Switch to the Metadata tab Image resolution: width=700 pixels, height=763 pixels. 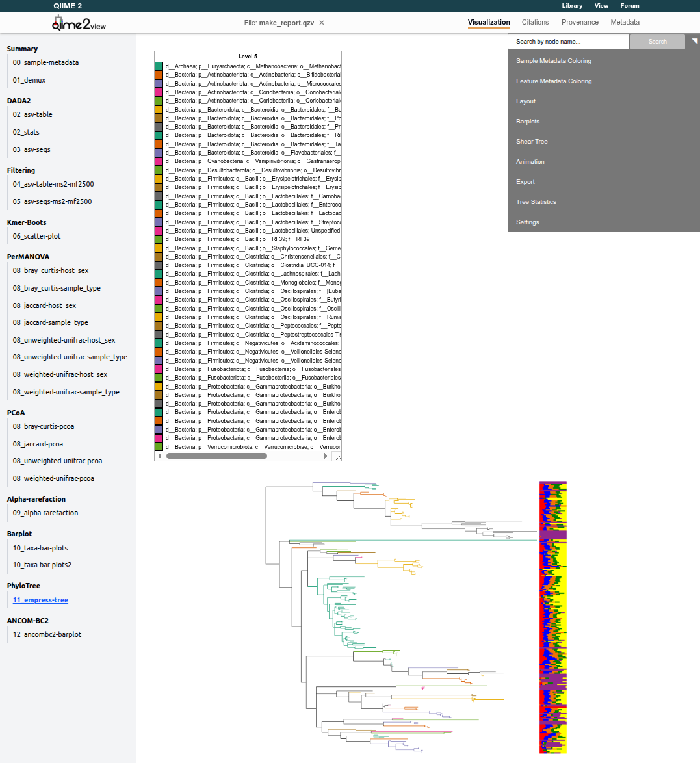625,22
